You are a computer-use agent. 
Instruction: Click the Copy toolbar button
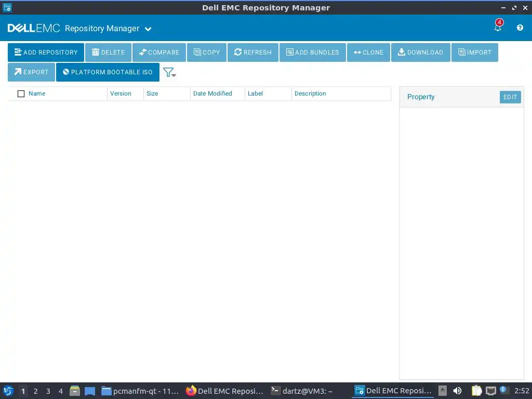point(207,52)
